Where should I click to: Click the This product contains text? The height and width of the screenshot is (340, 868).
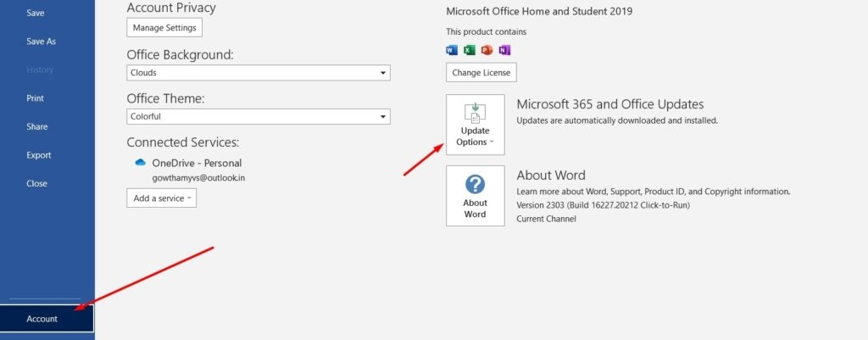coord(486,31)
